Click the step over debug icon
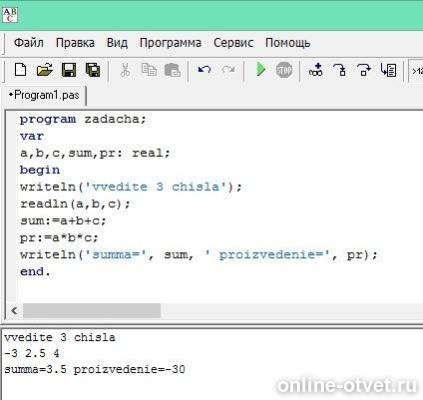 click(364, 70)
